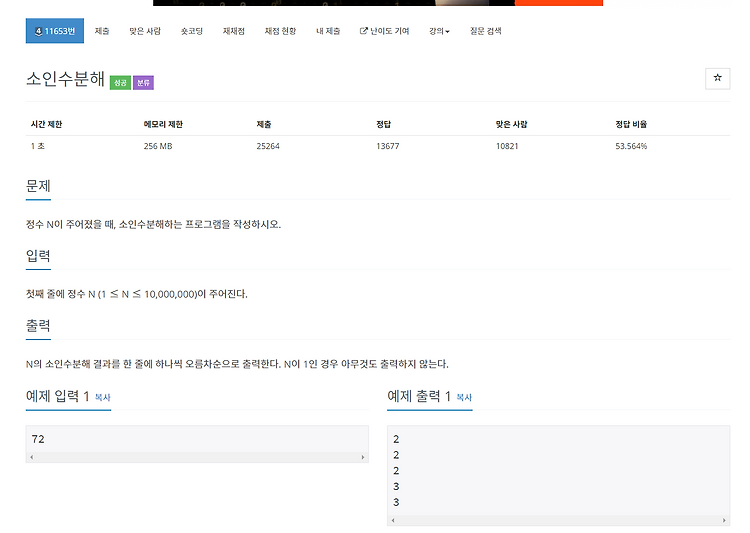This screenshot has height=533, width=750.
Task: Click the 예제 입력 1 heading
Action: pos(58,396)
